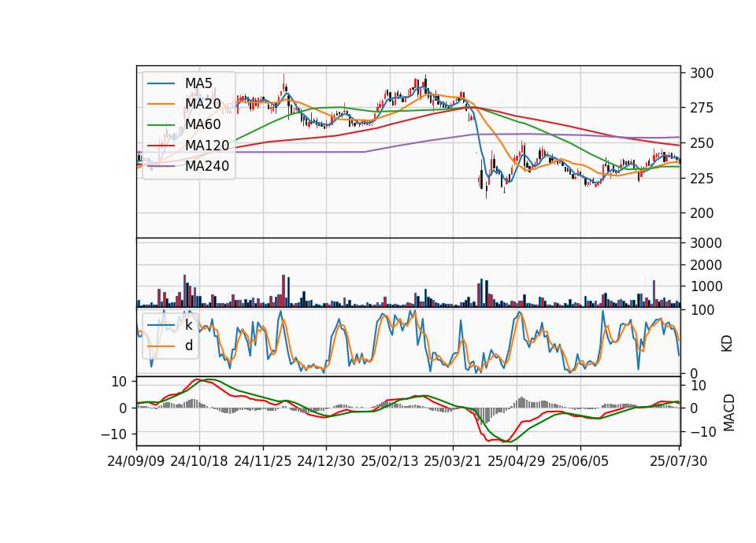
Task: Click the MA120 legend label
Action: (x=207, y=145)
